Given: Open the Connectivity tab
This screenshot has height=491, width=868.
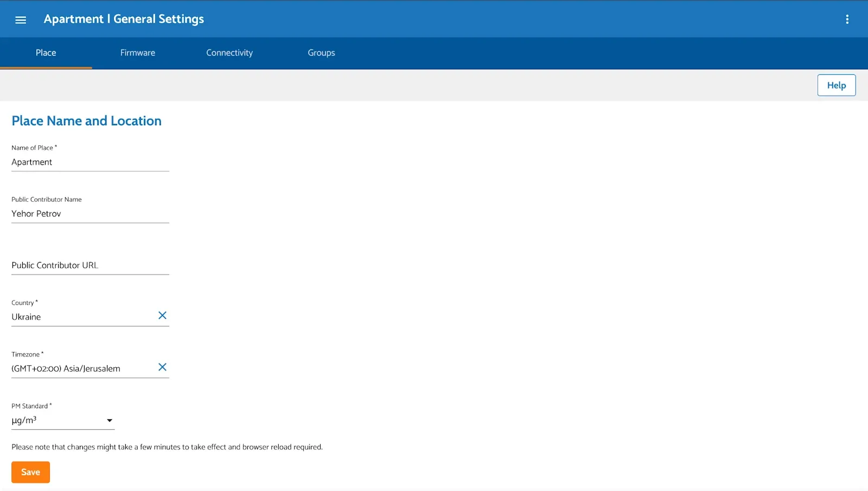Looking at the screenshot, I should tap(229, 53).
